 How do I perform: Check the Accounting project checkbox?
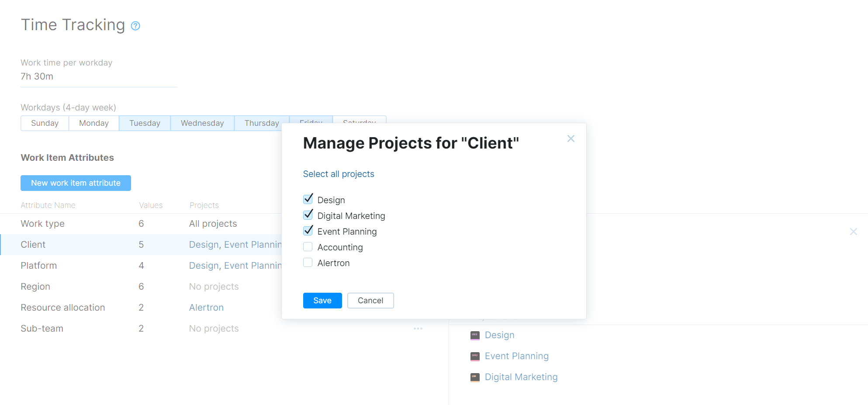coord(308,246)
